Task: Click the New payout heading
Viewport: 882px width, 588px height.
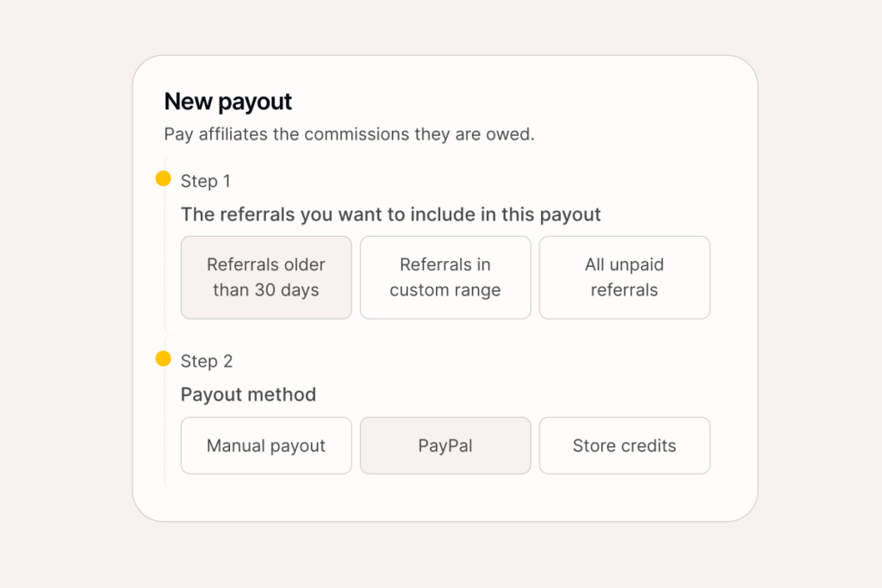Action: [227, 101]
